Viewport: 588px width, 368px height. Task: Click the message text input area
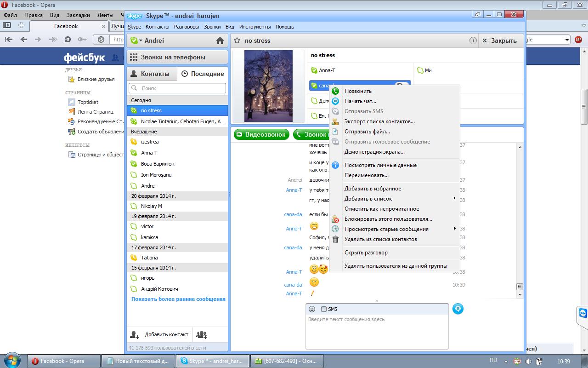pos(377,332)
